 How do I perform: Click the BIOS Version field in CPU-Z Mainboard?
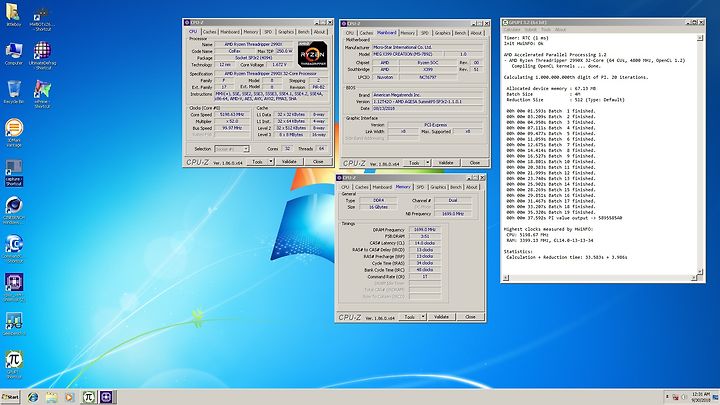point(427,101)
